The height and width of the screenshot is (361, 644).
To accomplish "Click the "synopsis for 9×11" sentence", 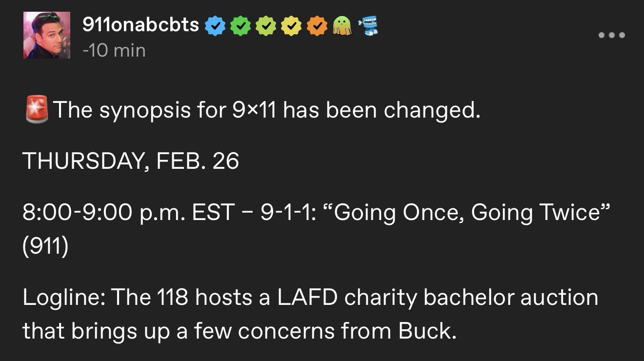I will [x=266, y=110].
